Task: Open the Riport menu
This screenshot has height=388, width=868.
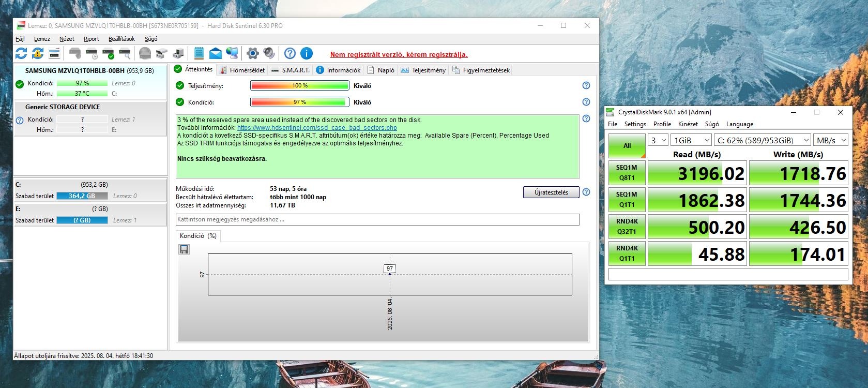Action: click(x=92, y=39)
